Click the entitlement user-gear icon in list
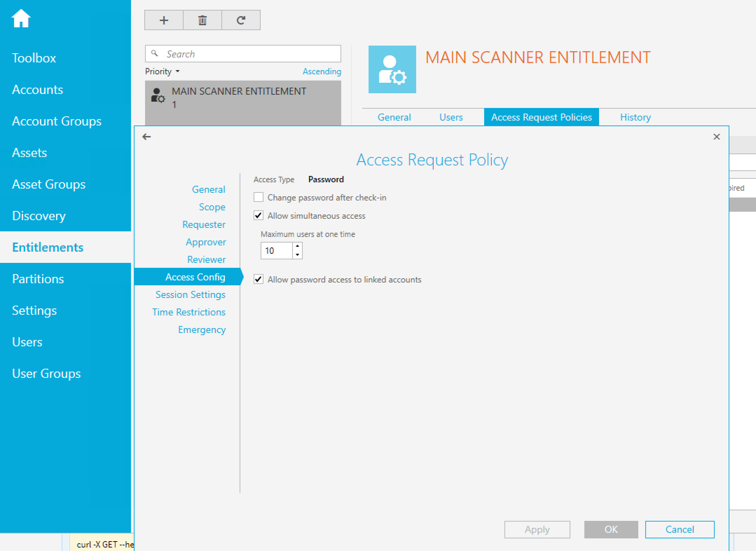This screenshot has height=551, width=756. coord(158,95)
